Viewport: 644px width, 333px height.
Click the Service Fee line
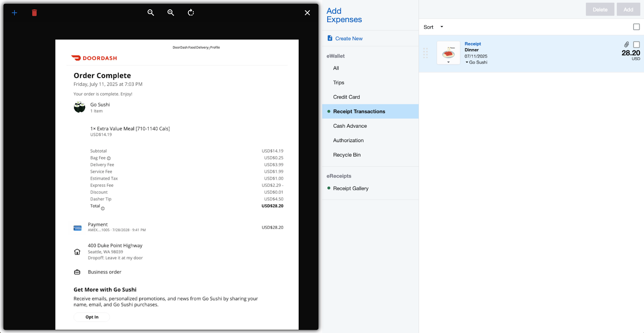click(x=187, y=172)
